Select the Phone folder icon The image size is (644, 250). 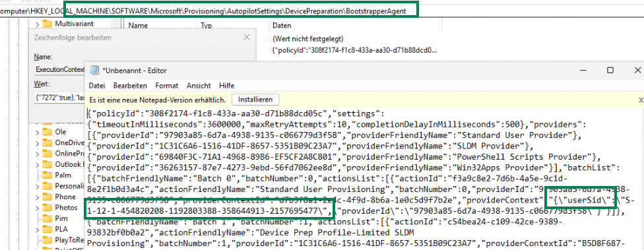tap(48, 197)
